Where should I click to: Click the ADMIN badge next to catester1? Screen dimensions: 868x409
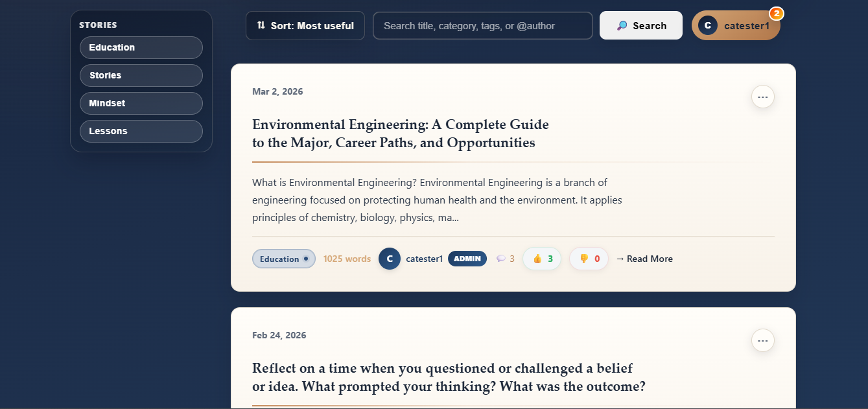click(467, 259)
